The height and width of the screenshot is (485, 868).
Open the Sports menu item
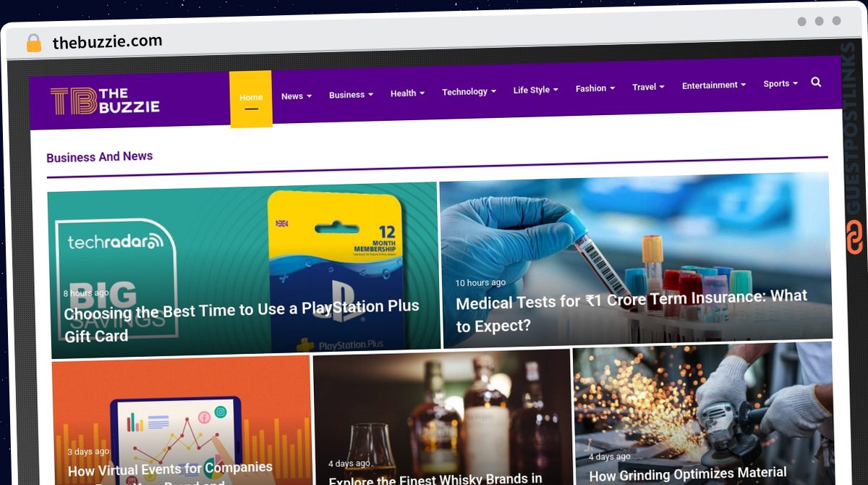coord(780,84)
